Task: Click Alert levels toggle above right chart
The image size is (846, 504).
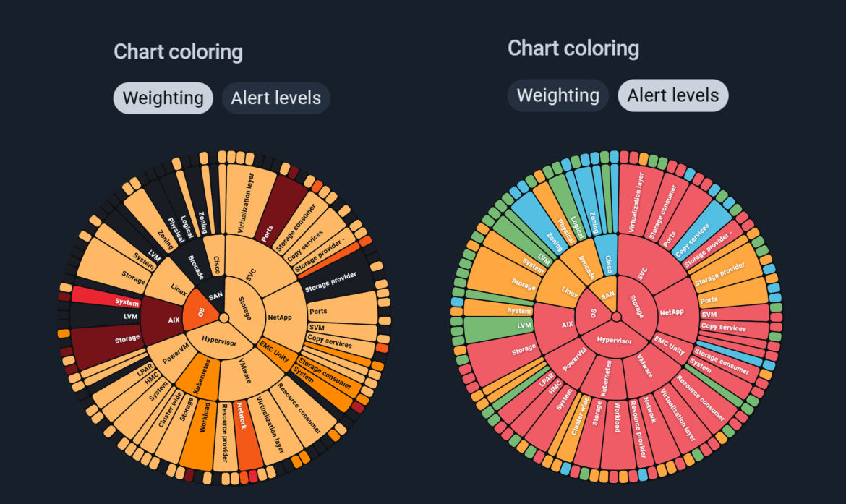Action: pos(672,95)
